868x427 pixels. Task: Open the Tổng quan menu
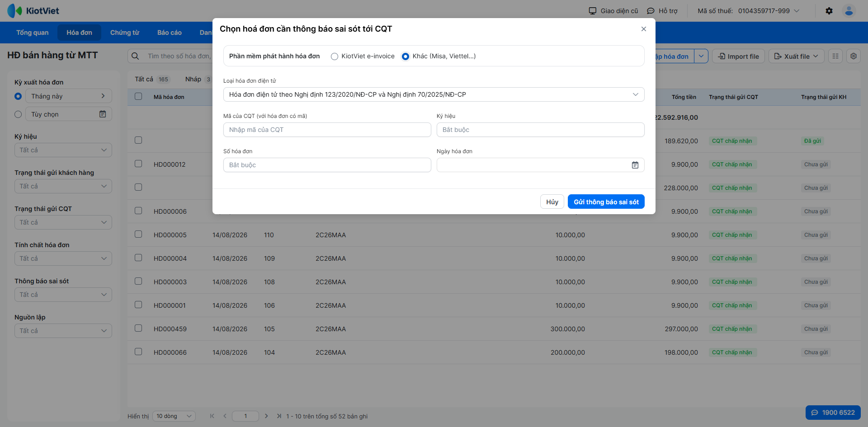point(33,33)
